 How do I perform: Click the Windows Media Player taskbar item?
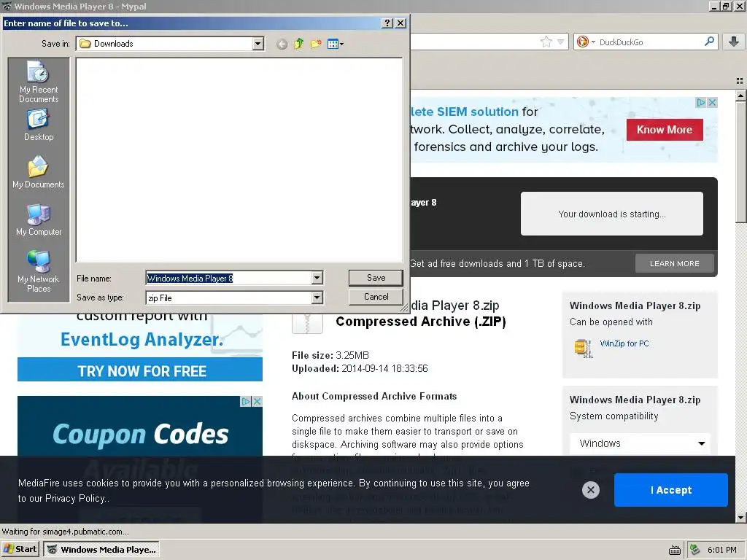(101, 549)
